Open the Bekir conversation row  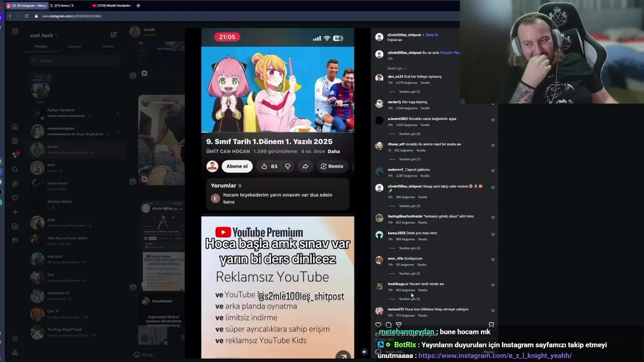74,168
